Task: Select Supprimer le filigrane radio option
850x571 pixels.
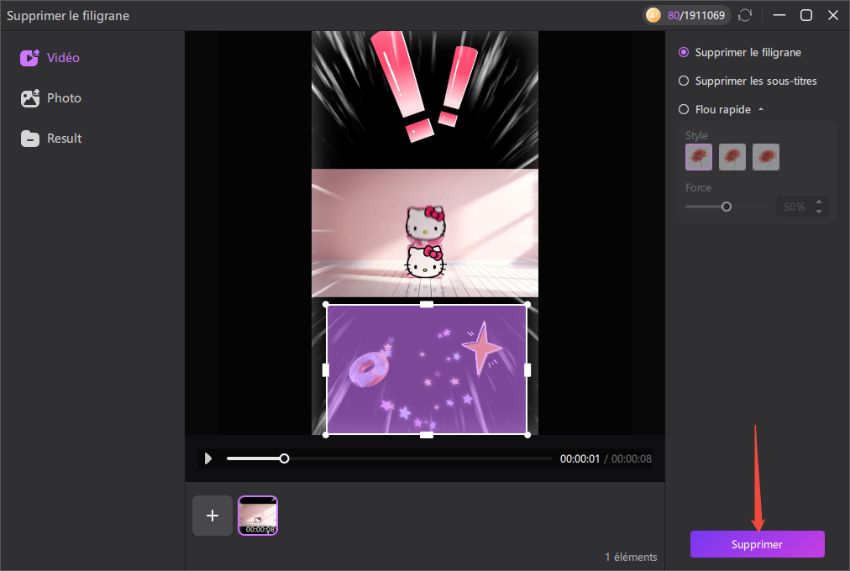Action: [739, 52]
